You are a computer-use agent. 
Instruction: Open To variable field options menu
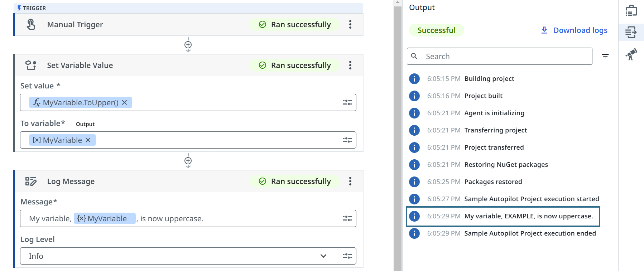tap(347, 140)
